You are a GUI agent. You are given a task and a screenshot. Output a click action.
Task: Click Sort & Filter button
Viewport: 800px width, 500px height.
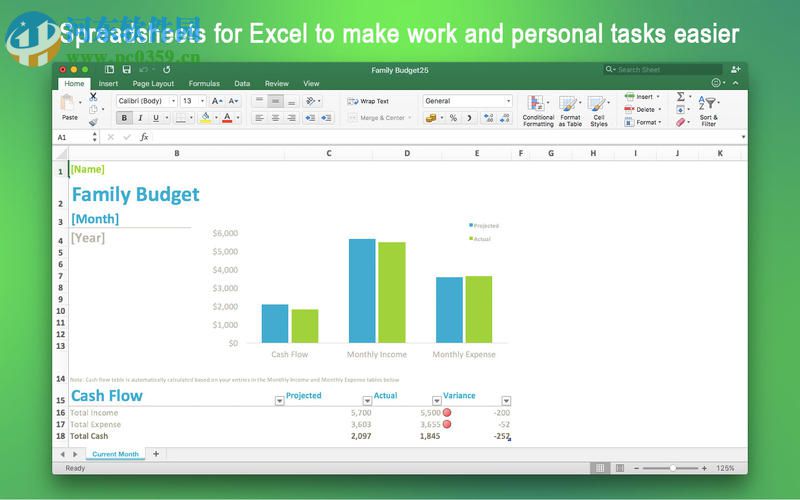pos(709,110)
